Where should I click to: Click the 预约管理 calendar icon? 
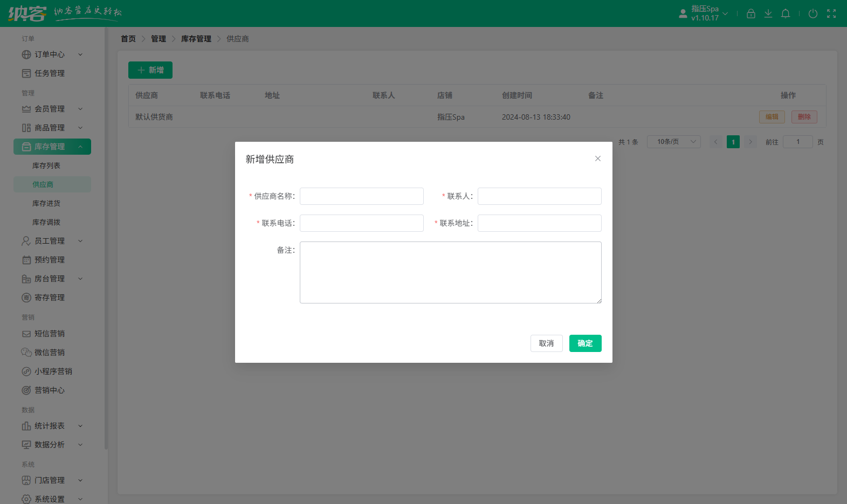[x=26, y=260]
